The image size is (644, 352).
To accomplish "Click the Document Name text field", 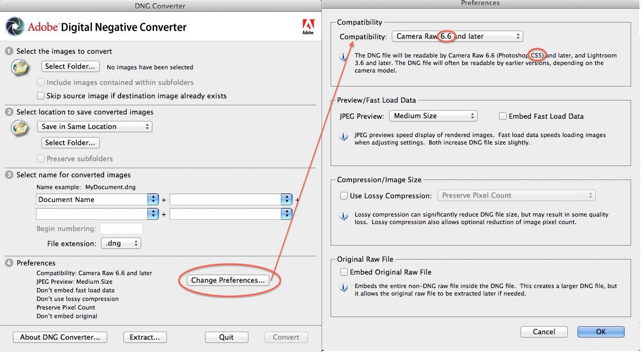I will pos(92,199).
